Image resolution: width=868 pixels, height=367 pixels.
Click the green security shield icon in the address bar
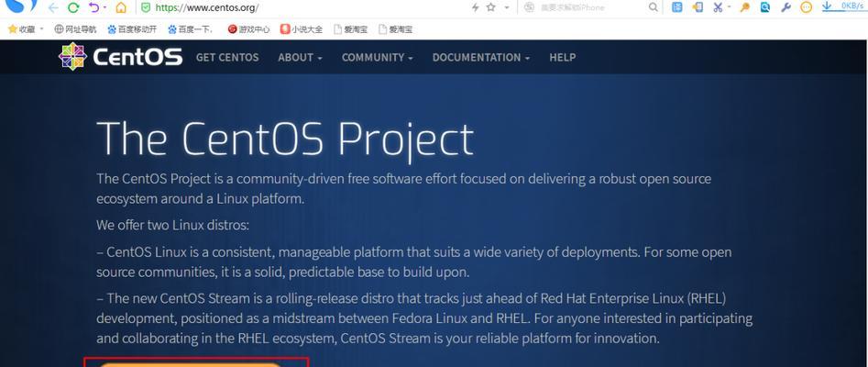click(146, 7)
